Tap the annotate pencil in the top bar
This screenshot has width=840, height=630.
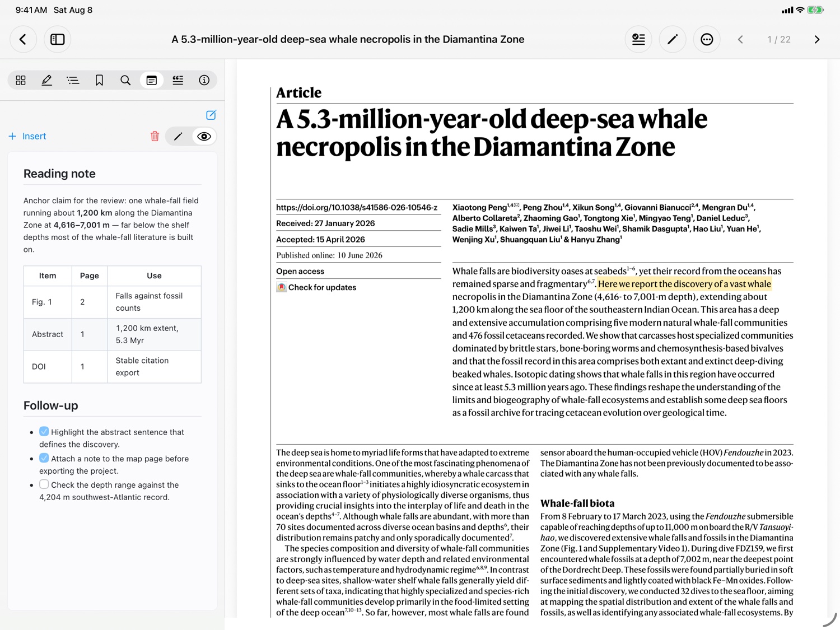click(x=673, y=39)
